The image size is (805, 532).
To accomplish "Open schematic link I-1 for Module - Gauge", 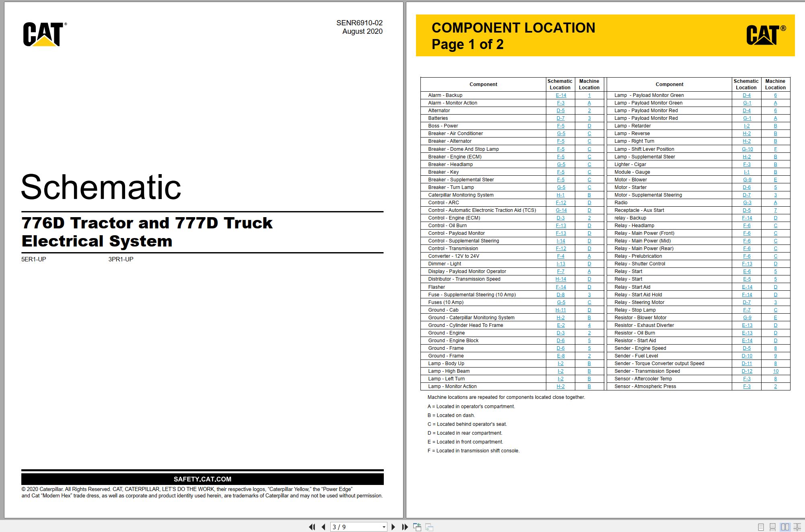I will [747, 172].
